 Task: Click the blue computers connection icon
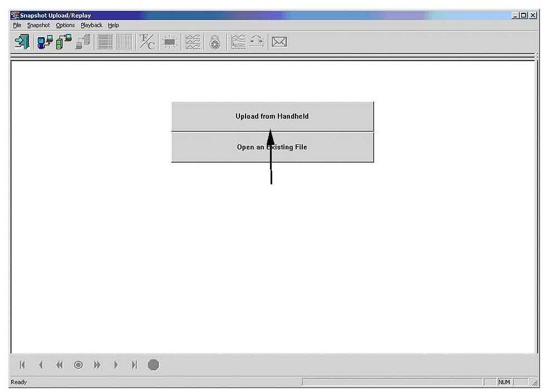(x=46, y=43)
